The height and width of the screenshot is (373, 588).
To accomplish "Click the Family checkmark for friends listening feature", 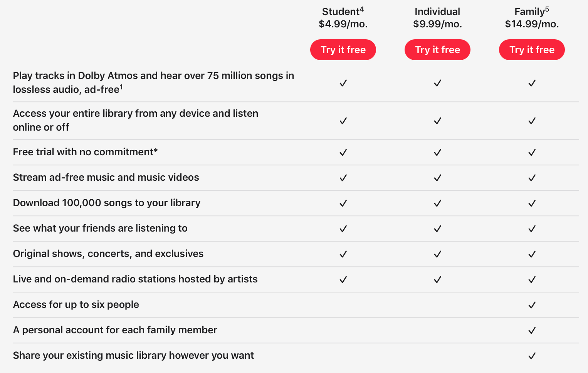I will [x=532, y=229].
